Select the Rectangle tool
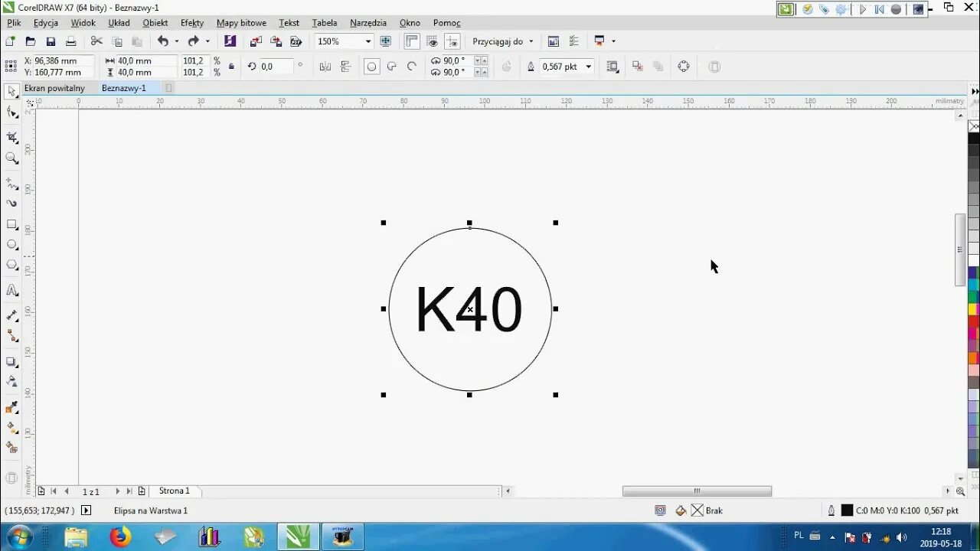 [x=11, y=225]
